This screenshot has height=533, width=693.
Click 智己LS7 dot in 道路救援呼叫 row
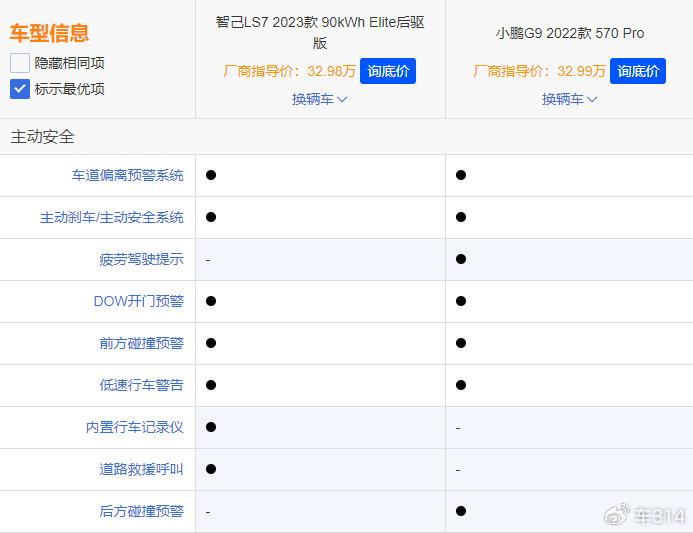coord(211,469)
